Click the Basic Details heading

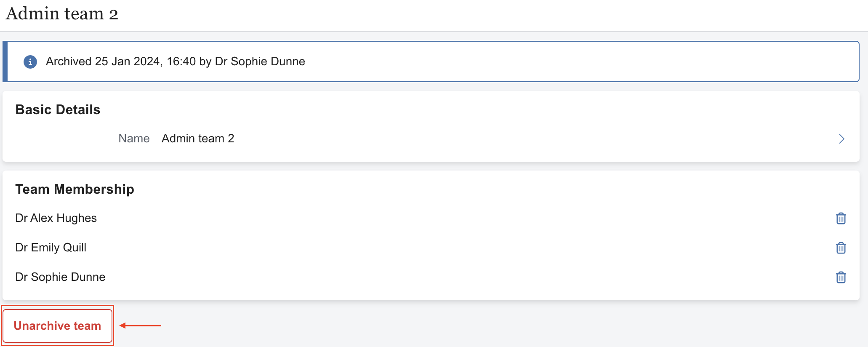pyautogui.click(x=58, y=109)
